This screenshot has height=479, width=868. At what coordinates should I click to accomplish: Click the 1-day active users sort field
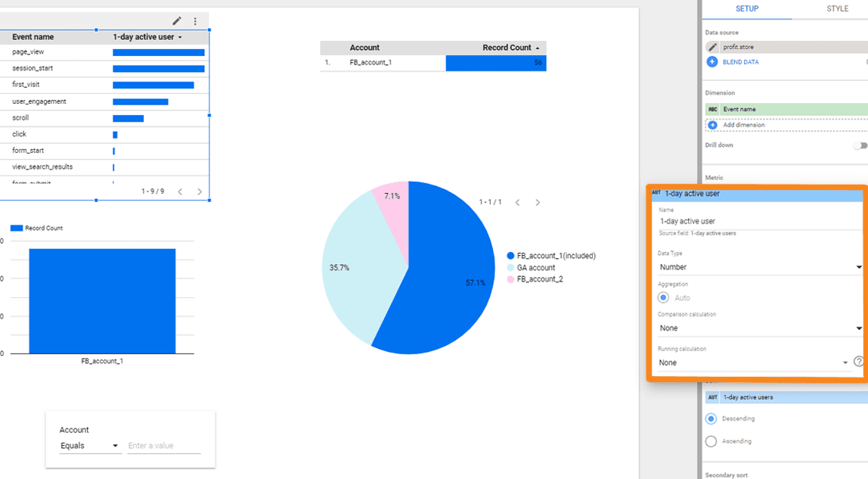(x=786, y=397)
